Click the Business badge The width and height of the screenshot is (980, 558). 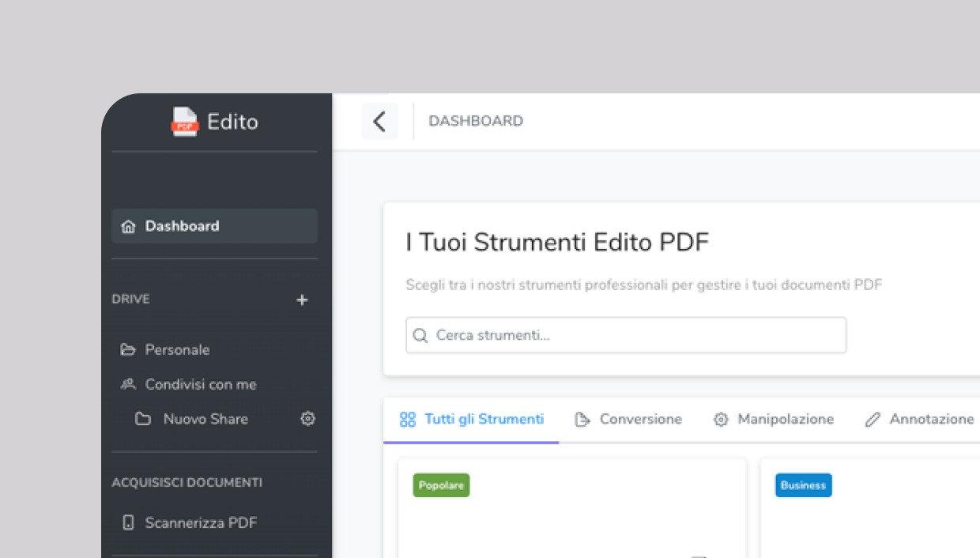(x=803, y=485)
